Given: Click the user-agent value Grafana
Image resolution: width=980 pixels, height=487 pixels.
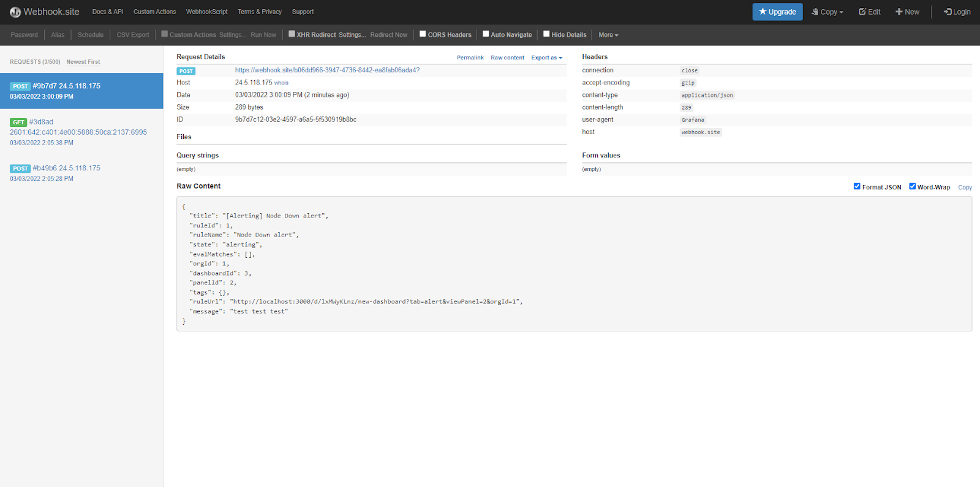Looking at the screenshot, I should point(693,120).
